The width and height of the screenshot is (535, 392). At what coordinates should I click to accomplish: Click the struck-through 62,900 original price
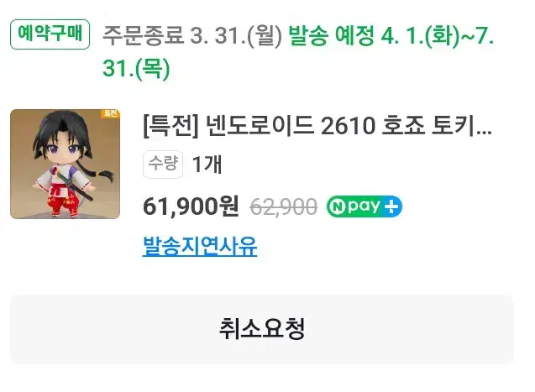284,206
